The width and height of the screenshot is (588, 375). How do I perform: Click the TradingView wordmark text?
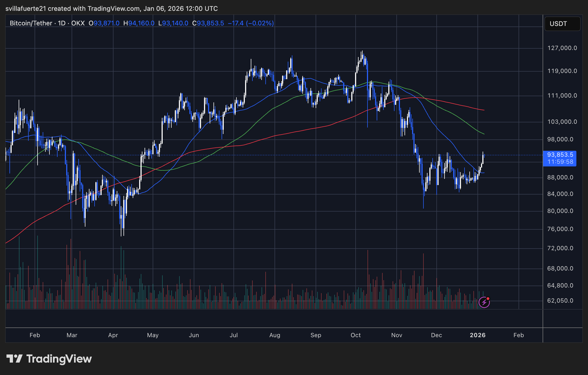click(x=59, y=359)
